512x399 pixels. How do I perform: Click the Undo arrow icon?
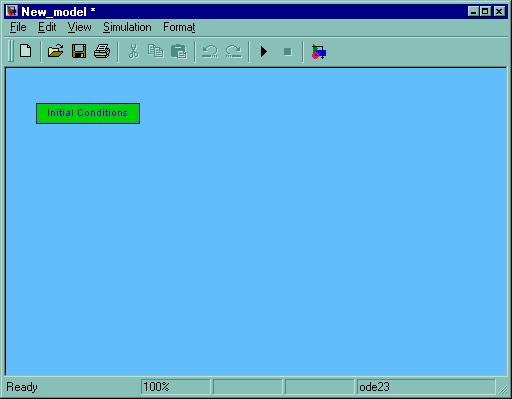click(210, 52)
